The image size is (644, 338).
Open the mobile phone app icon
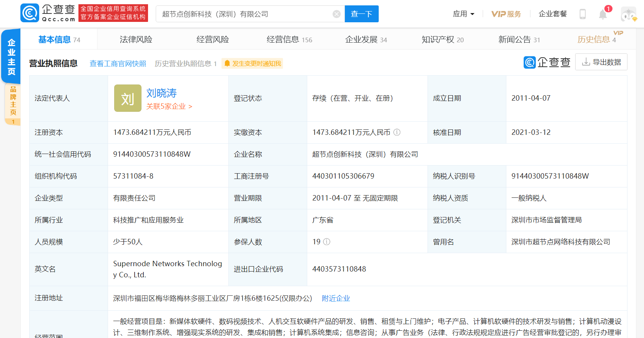coord(582,14)
